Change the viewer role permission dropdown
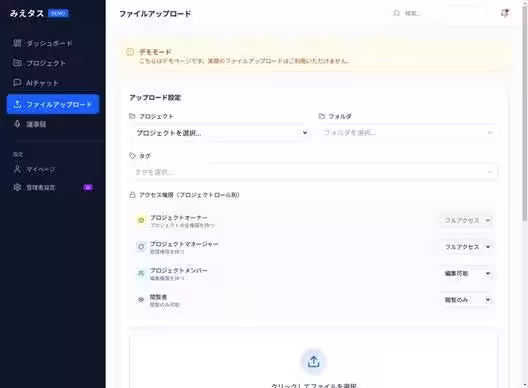Viewport: 528px width, 388px height. coord(466,300)
